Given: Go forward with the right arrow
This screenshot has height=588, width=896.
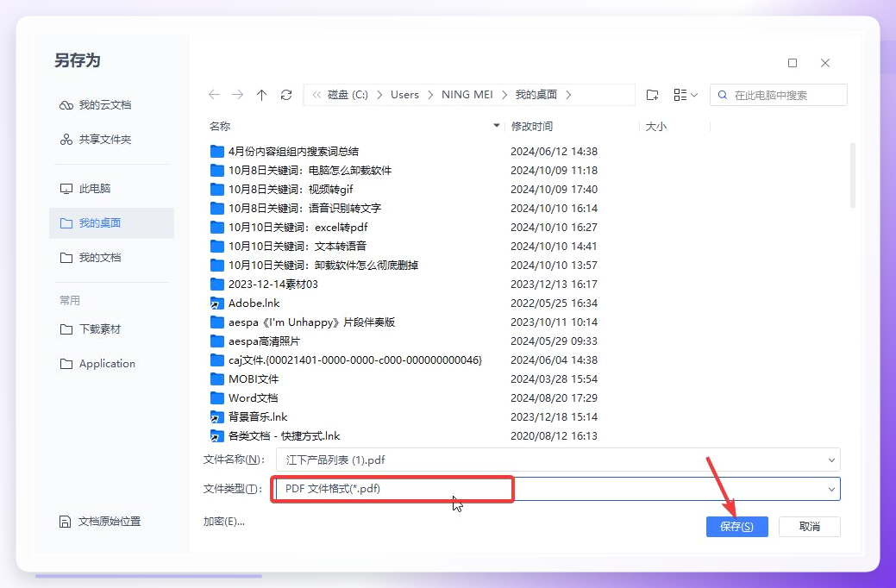Looking at the screenshot, I should [x=238, y=95].
